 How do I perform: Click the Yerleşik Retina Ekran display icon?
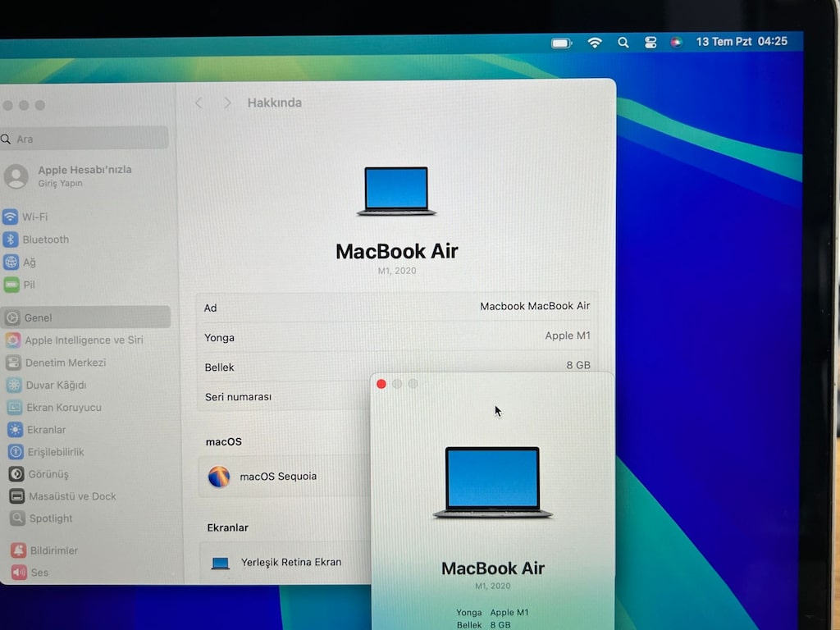click(x=220, y=563)
